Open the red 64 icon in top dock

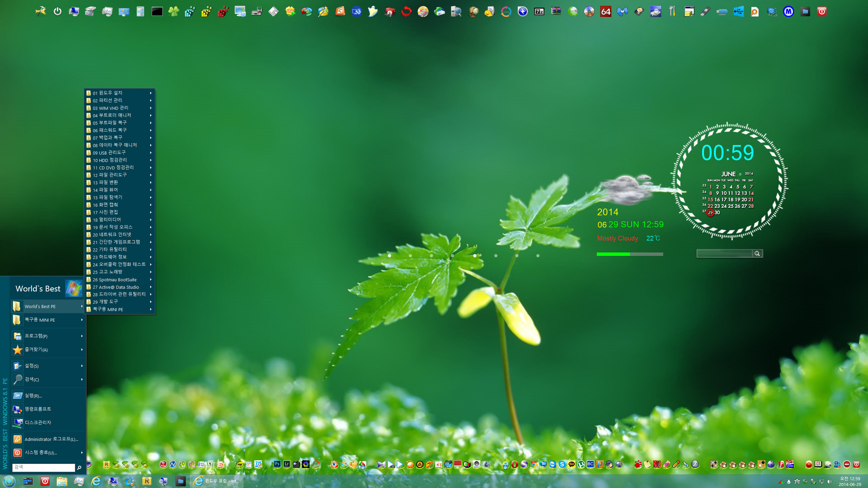[x=606, y=12]
